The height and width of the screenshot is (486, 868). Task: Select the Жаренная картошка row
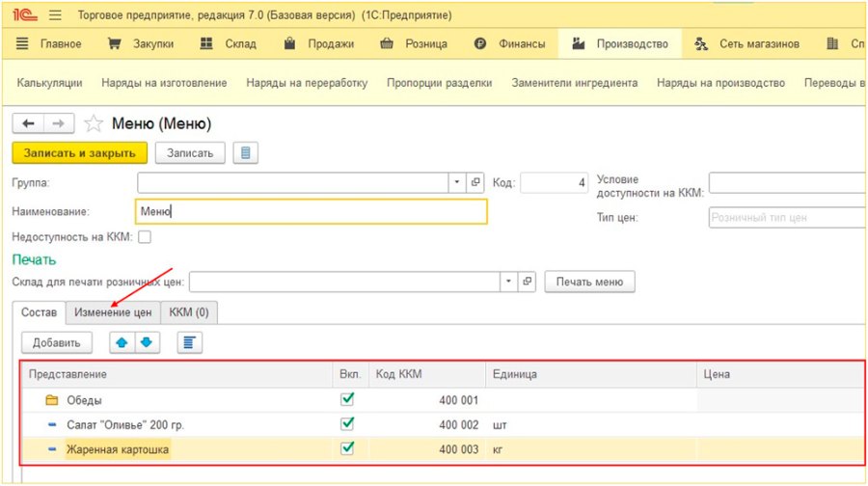443,449
